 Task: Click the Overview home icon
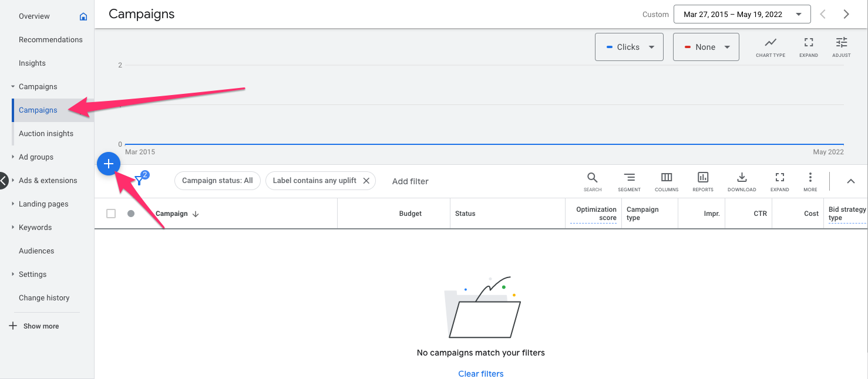click(83, 16)
